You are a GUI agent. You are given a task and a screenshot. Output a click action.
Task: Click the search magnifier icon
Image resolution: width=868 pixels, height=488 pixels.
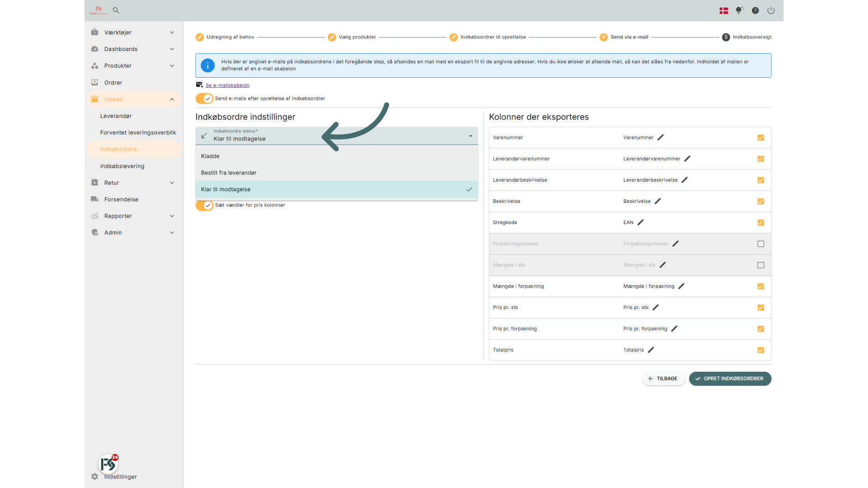tap(116, 10)
